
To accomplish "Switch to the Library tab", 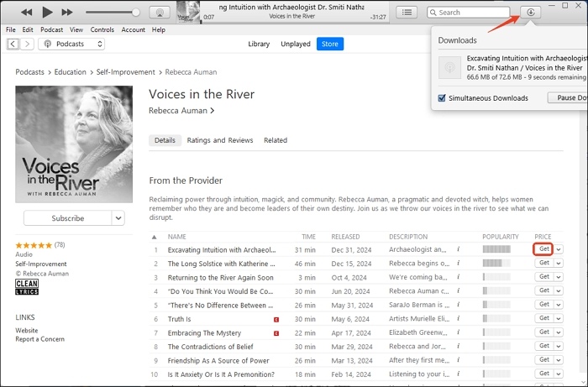I will [x=259, y=44].
